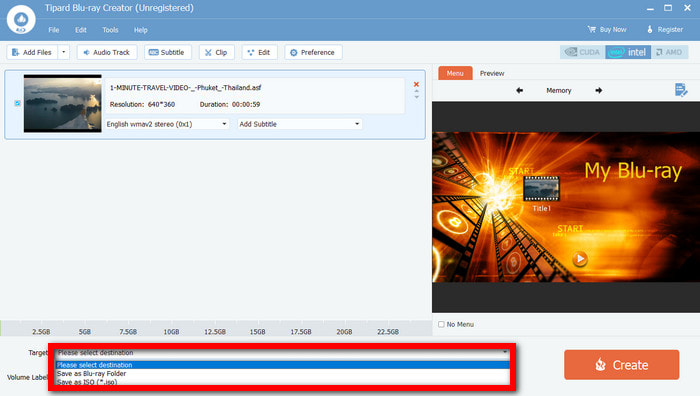The image size is (700, 396).
Task: Click the Create button
Action: click(621, 365)
